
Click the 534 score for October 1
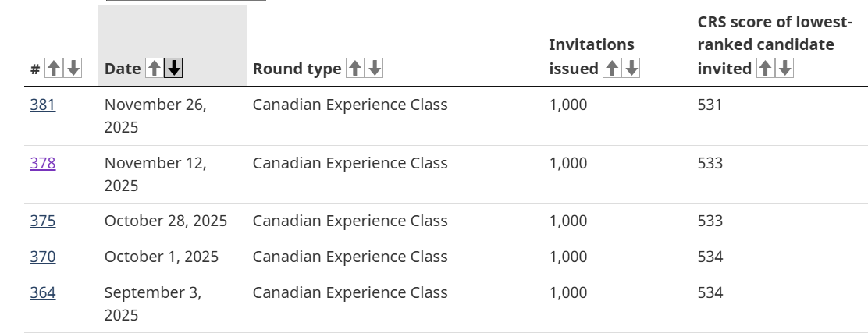coord(710,257)
